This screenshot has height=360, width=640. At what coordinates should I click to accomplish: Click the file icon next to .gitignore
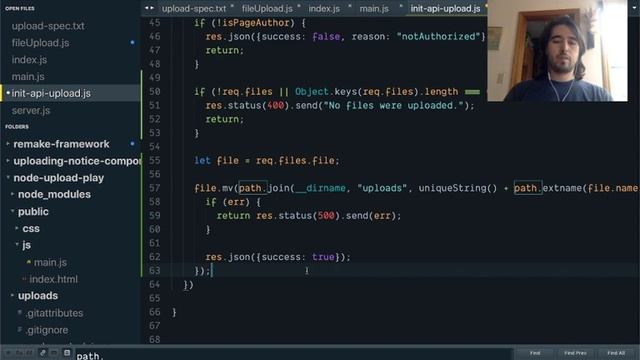(x=20, y=329)
